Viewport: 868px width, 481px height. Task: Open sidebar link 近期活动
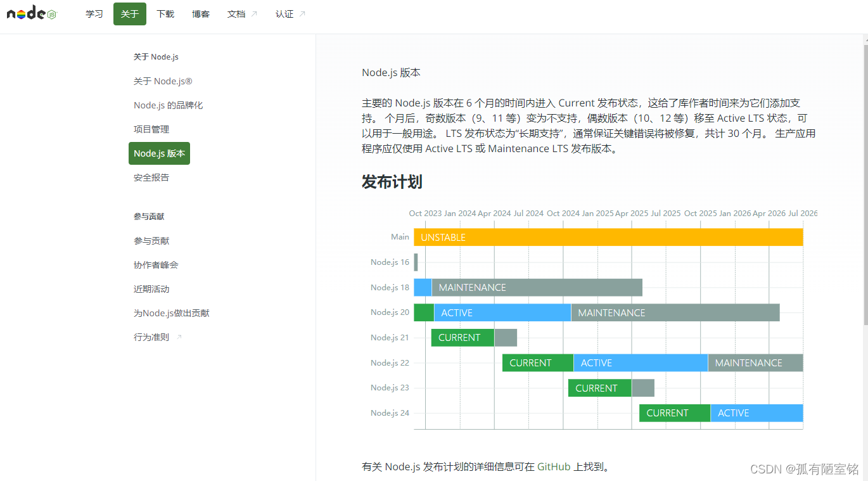click(151, 289)
